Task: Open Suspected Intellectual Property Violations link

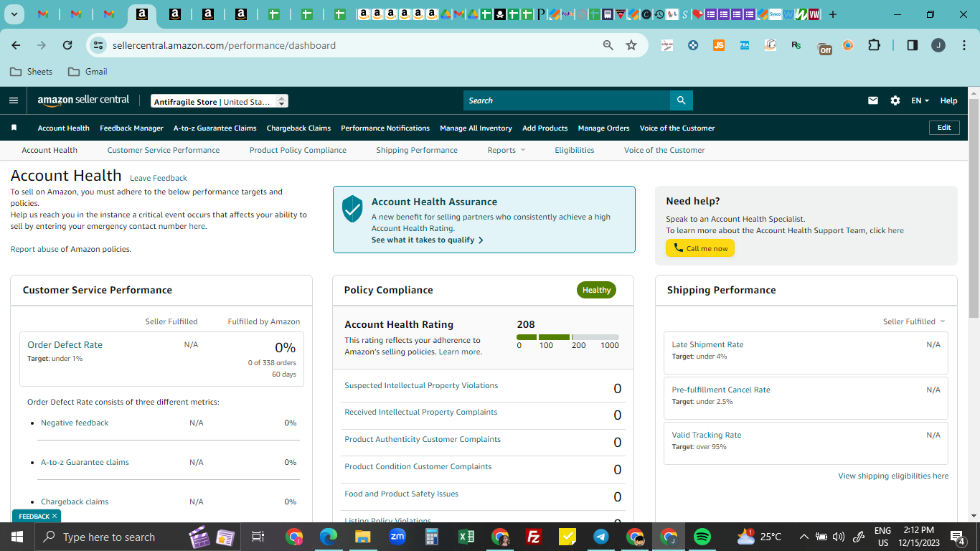Action: click(x=421, y=385)
